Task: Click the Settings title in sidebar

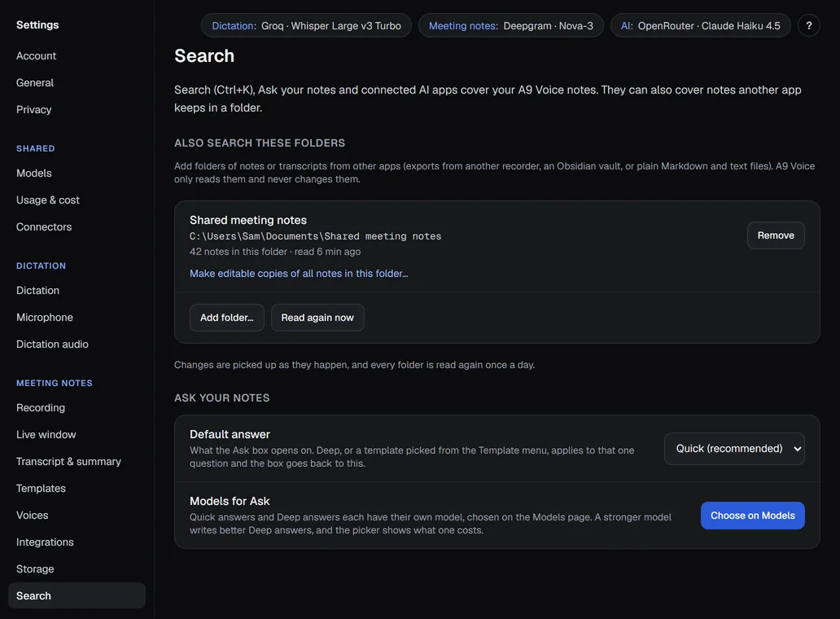Action: pos(37,24)
